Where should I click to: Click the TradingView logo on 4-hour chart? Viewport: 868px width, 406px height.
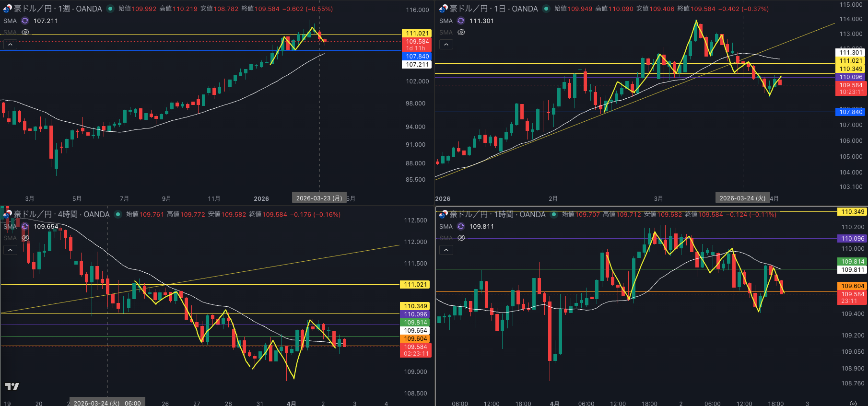(x=12, y=386)
